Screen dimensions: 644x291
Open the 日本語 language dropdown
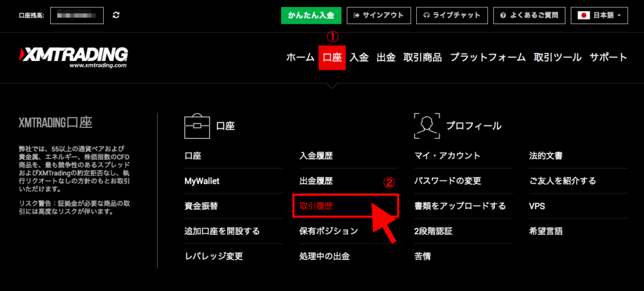[599, 16]
